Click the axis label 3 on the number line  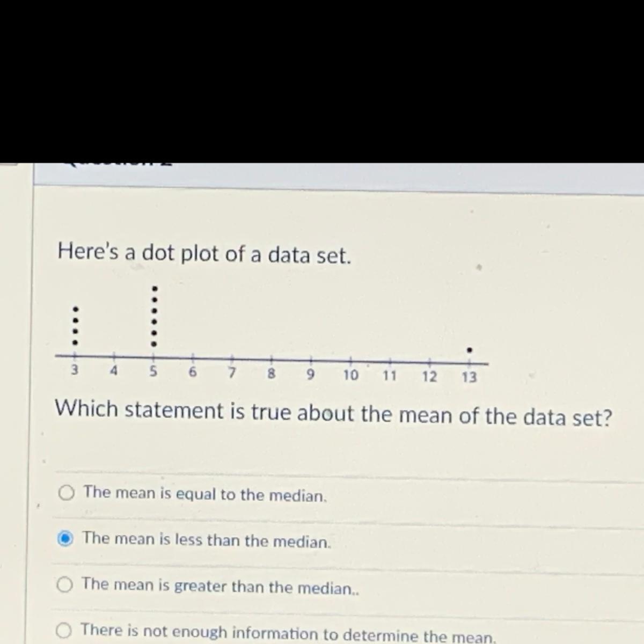[75, 370]
